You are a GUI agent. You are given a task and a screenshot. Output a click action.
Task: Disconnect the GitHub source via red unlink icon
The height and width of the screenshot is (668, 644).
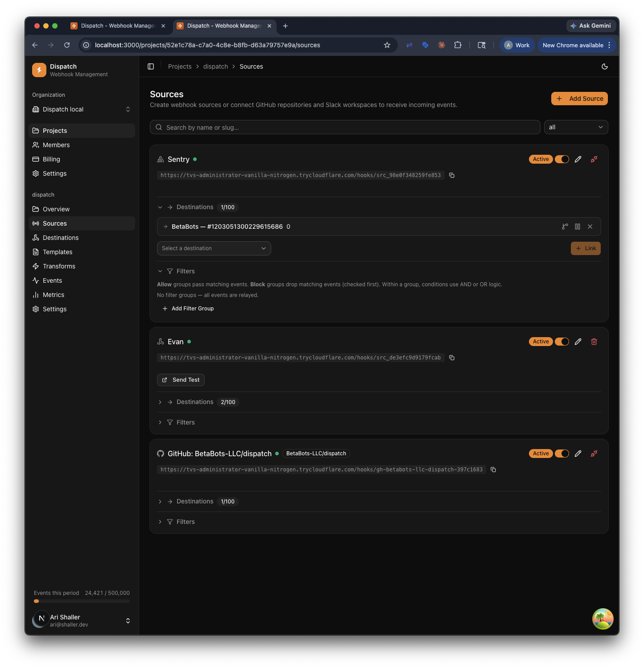coord(594,454)
